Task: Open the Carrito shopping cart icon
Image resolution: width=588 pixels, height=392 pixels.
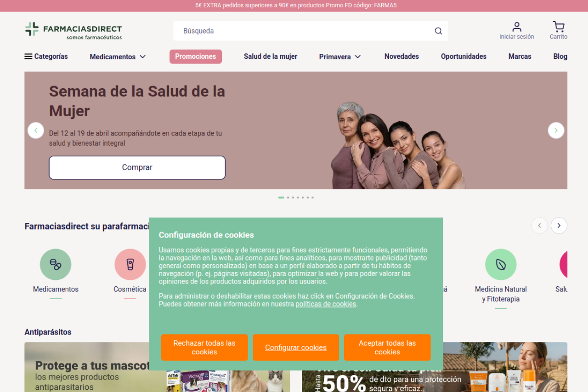Action: click(x=558, y=27)
